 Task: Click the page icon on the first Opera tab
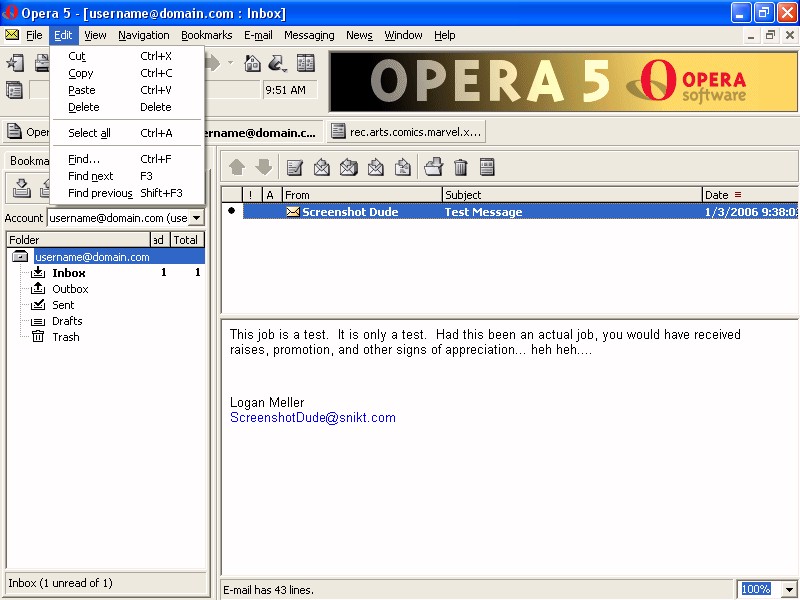pyautogui.click(x=14, y=132)
